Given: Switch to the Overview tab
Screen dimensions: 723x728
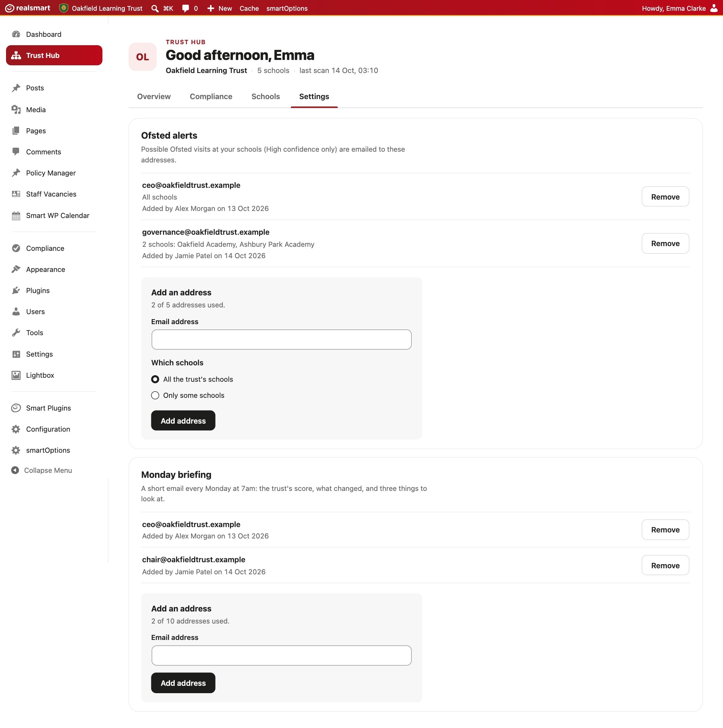Looking at the screenshot, I should pyautogui.click(x=154, y=96).
